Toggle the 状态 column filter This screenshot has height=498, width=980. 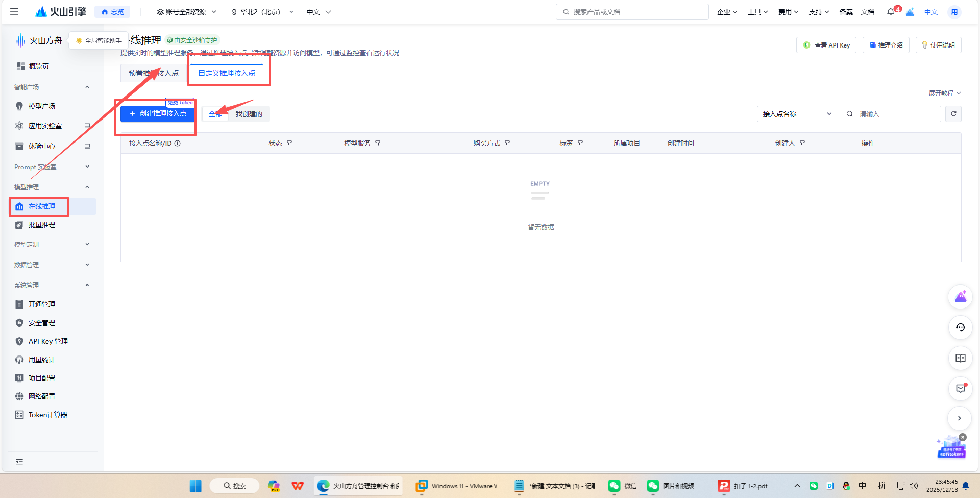(x=289, y=143)
